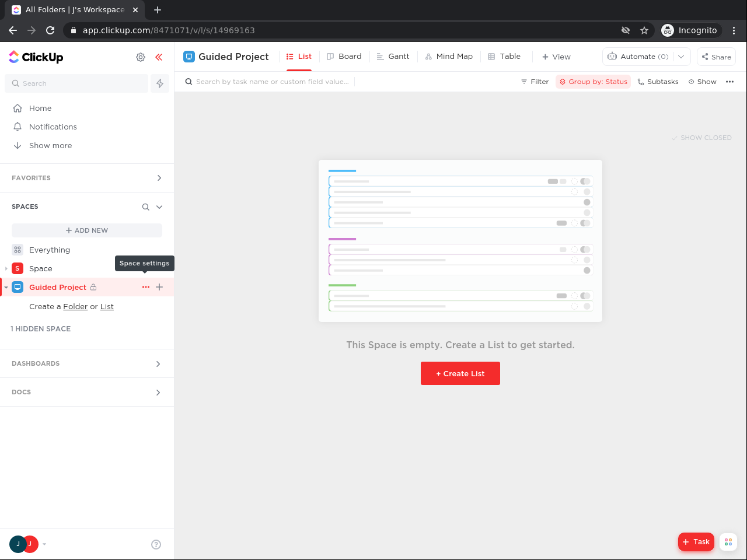Click the red Create List button
This screenshot has width=747, height=560.
click(460, 373)
